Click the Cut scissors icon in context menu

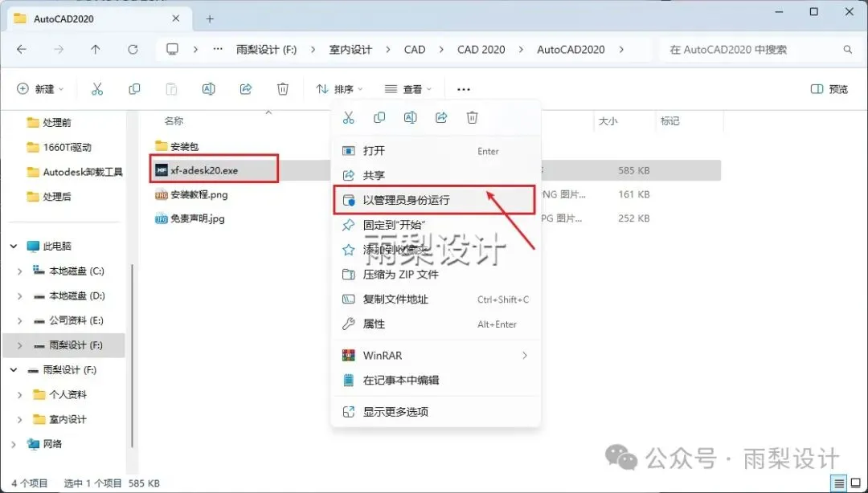tap(348, 117)
